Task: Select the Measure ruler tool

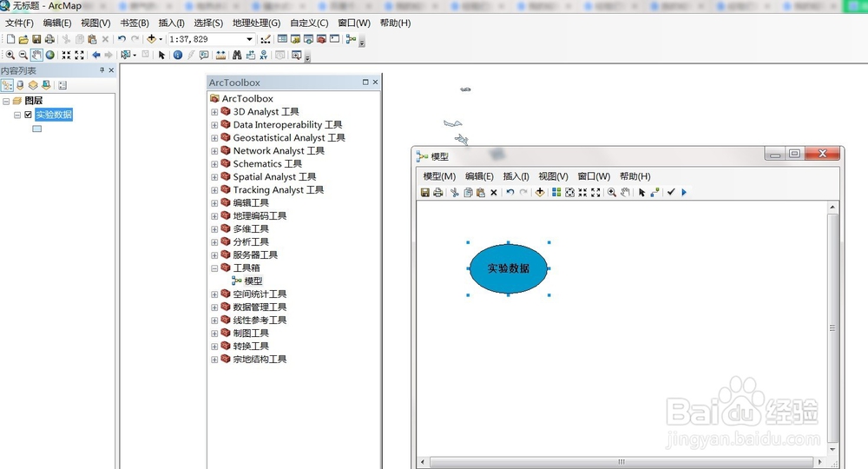Action: pyautogui.click(x=220, y=55)
